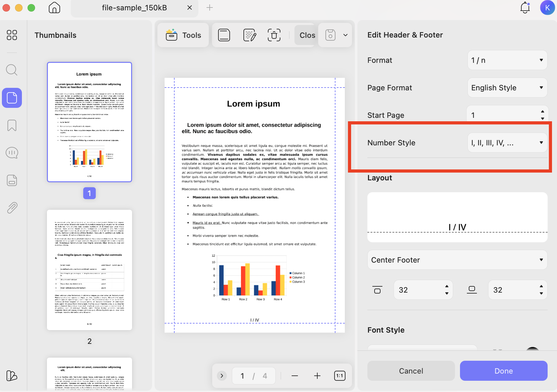The width and height of the screenshot is (557, 392).
Task: Open the Center Footer placement dropdown
Action: tap(457, 260)
